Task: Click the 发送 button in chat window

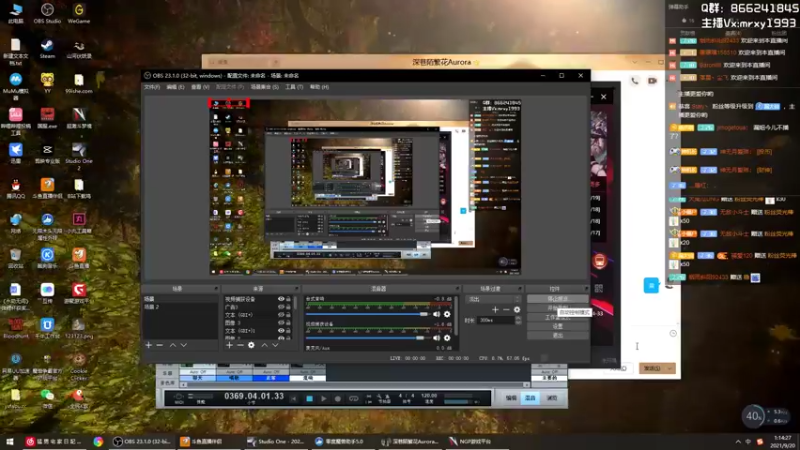Action: point(652,368)
